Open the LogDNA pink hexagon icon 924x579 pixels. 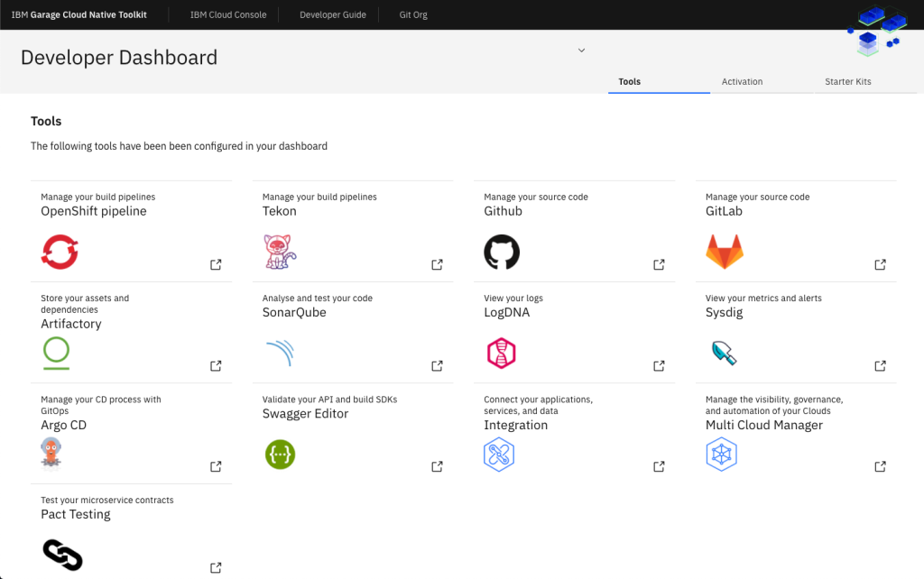pos(501,353)
